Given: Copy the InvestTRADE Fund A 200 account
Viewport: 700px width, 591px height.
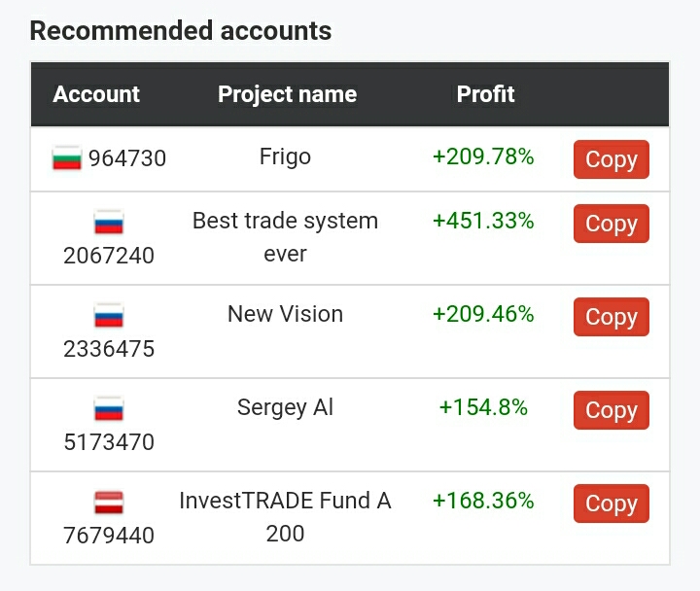Looking at the screenshot, I should (x=612, y=504).
